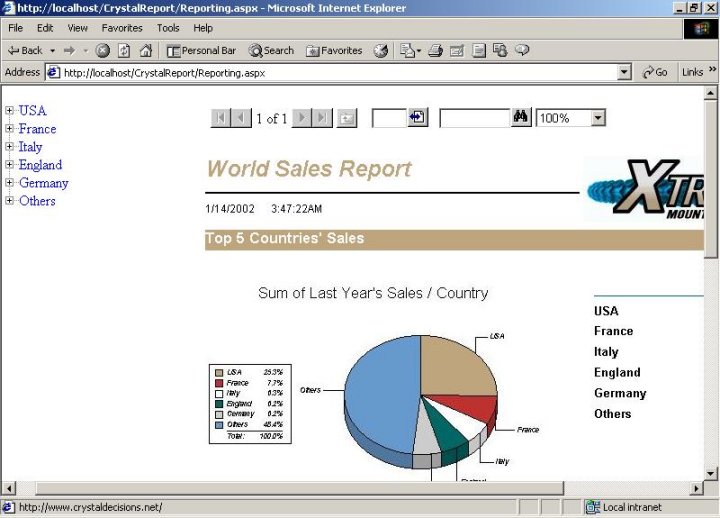720x518 pixels.
Task: Click the binoculars search text icon
Action: tap(521, 118)
